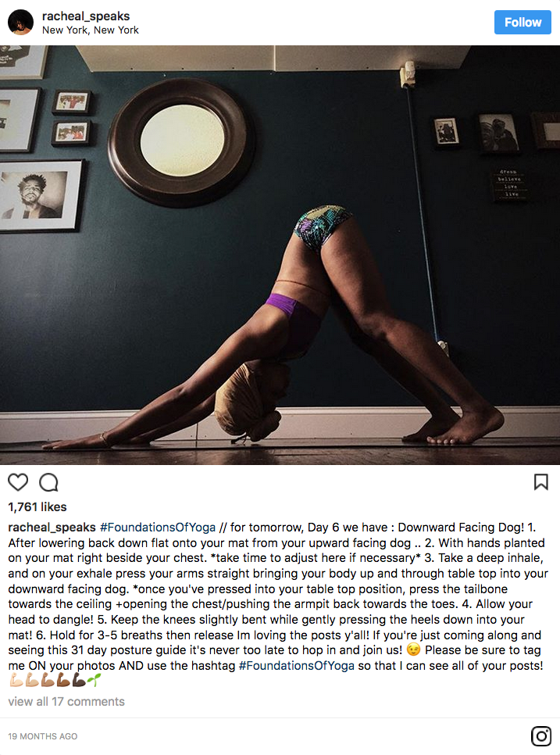Image resolution: width=560 pixels, height=755 pixels.
Task: Open the New York, New York location
Action: pos(91,30)
